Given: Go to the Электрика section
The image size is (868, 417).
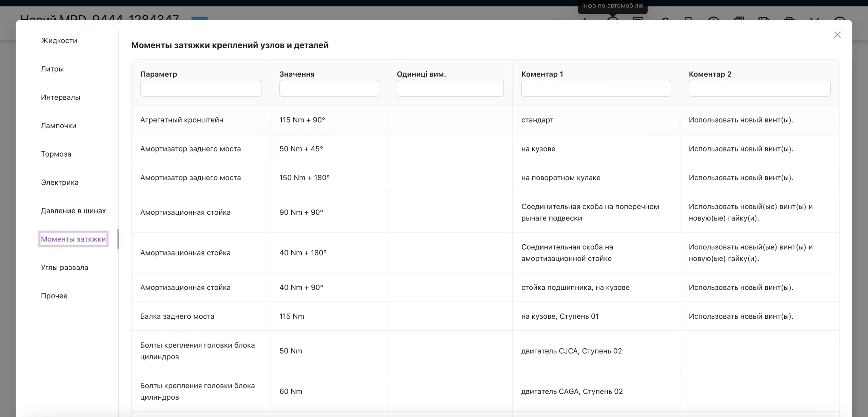Looking at the screenshot, I should coord(60,183).
